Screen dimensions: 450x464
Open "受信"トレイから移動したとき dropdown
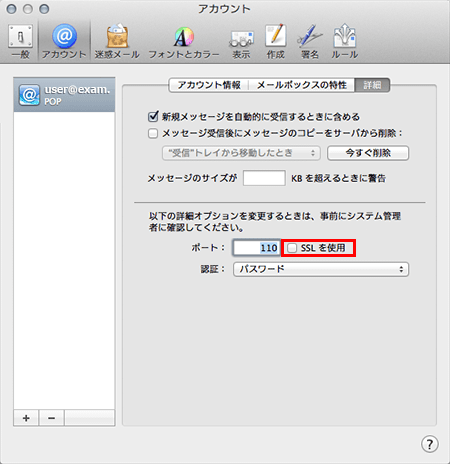point(241,153)
